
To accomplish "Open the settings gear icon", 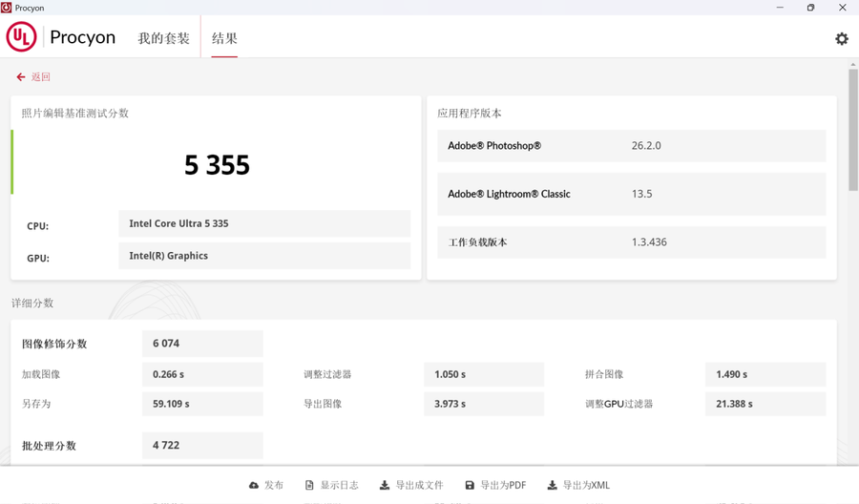I will (x=842, y=39).
